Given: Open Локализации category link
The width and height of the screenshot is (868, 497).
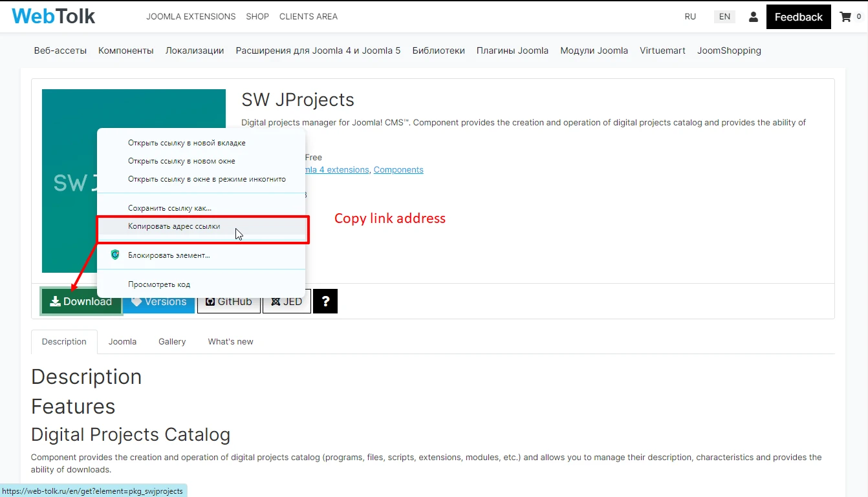Looking at the screenshot, I should coord(195,50).
